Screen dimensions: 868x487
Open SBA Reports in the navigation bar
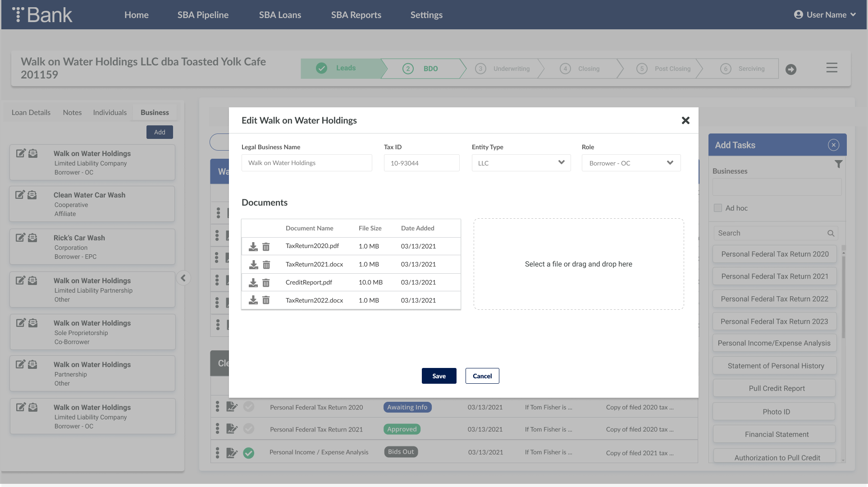(356, 15)
